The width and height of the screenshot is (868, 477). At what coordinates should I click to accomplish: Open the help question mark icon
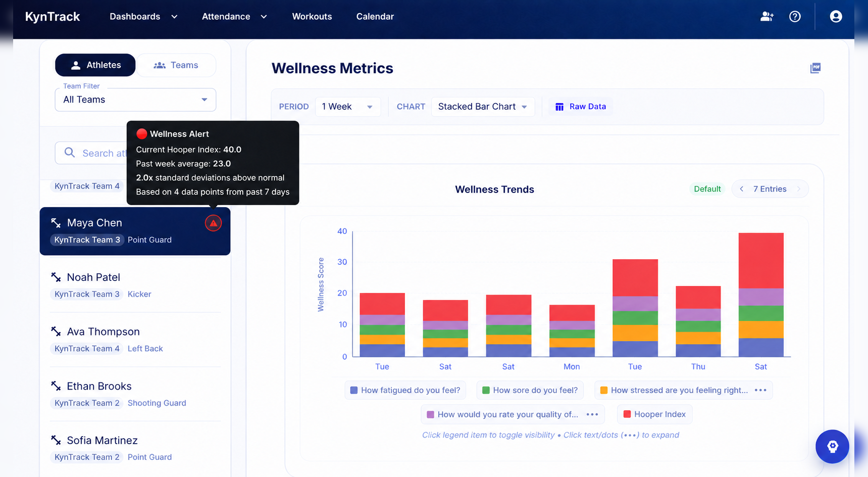click(x=795, y=17)
